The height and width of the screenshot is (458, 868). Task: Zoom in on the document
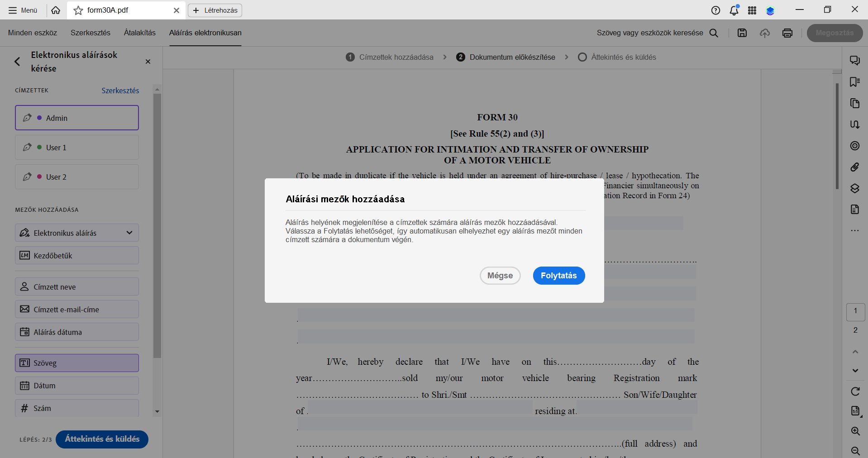coord(855,431)
